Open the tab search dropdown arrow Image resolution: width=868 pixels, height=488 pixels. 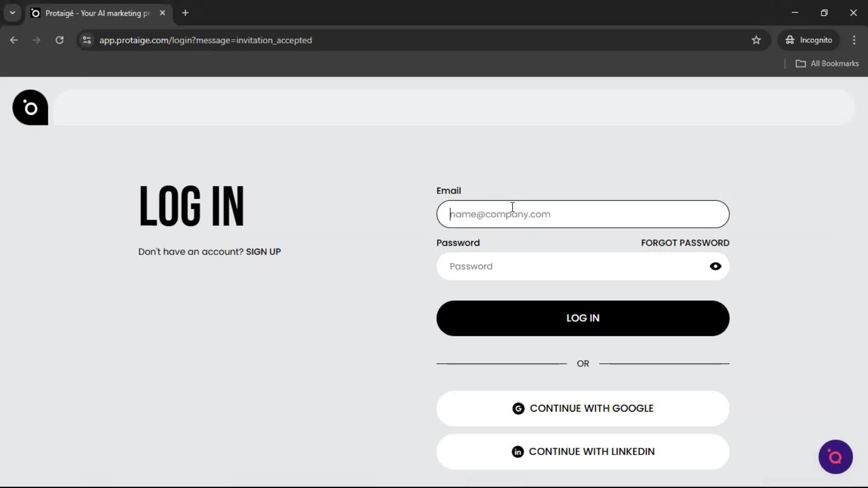coord(12,13)
